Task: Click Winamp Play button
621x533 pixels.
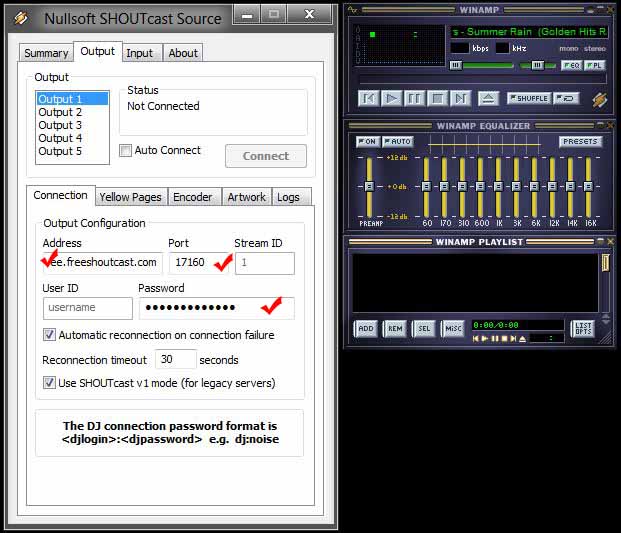Action: tap(392, 98)
